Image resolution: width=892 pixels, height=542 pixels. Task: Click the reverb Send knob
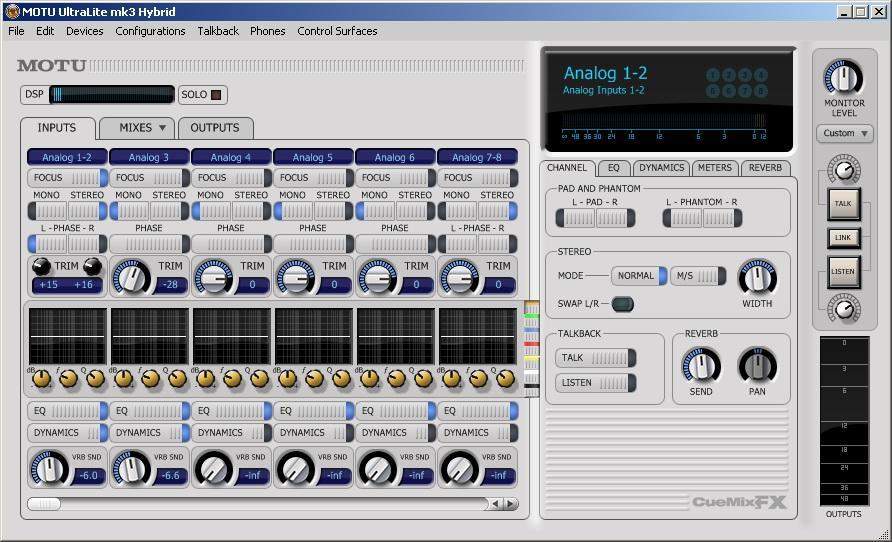coord(701,365)
